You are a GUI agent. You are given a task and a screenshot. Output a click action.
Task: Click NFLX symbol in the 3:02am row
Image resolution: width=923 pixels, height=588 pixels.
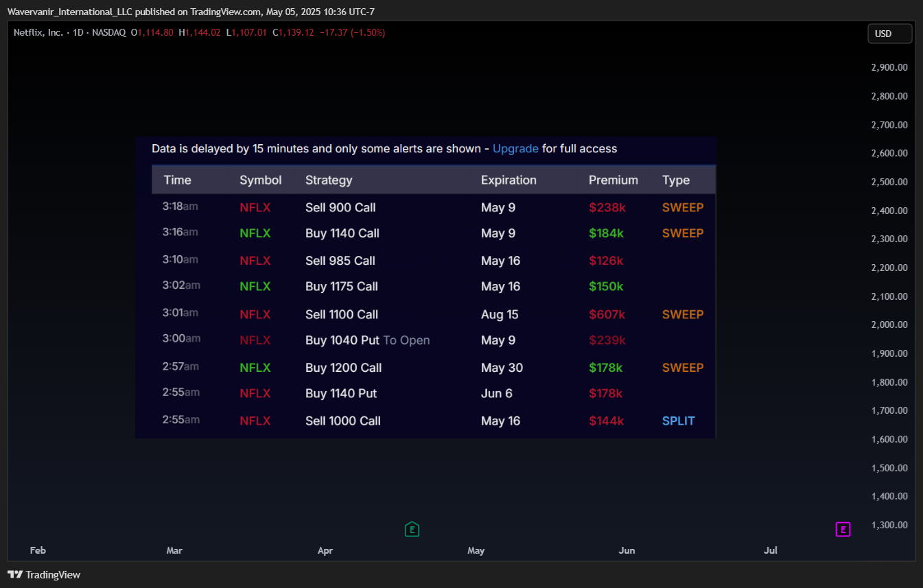click(x=255, y=286)
